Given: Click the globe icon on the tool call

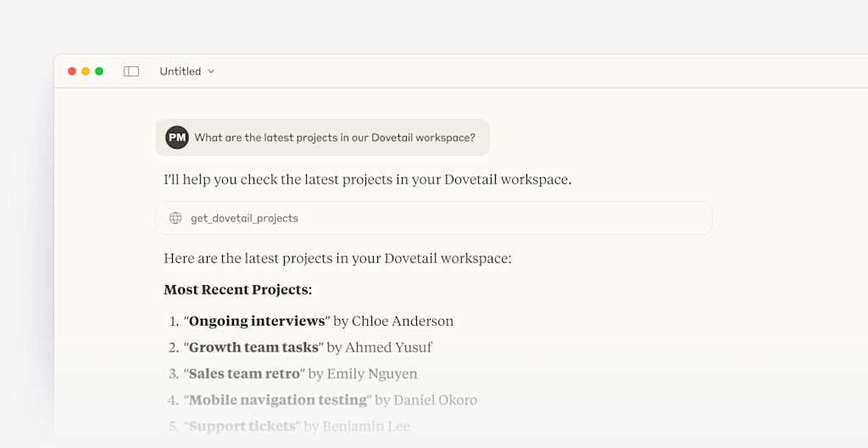Looking at the screenshot, I should coord(175,218).
